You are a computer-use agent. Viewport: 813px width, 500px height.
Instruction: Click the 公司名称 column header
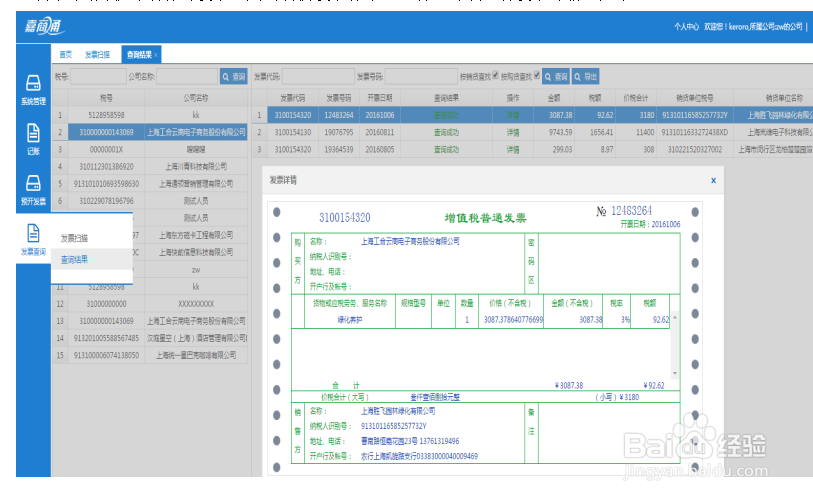click(196, 98)
